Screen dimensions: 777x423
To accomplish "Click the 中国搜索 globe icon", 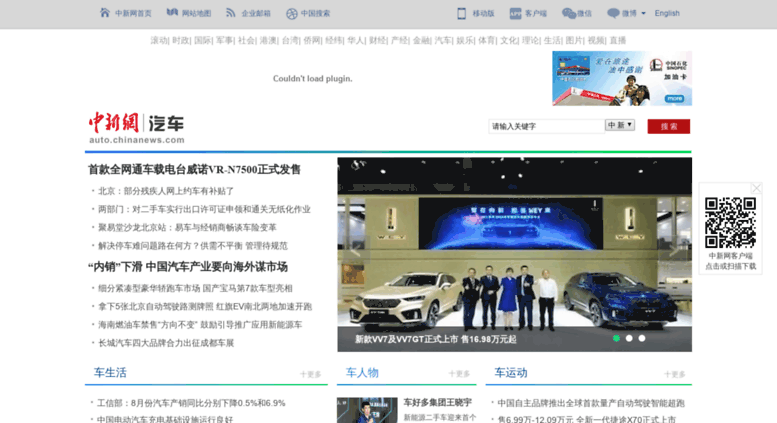I will point(291,13).
